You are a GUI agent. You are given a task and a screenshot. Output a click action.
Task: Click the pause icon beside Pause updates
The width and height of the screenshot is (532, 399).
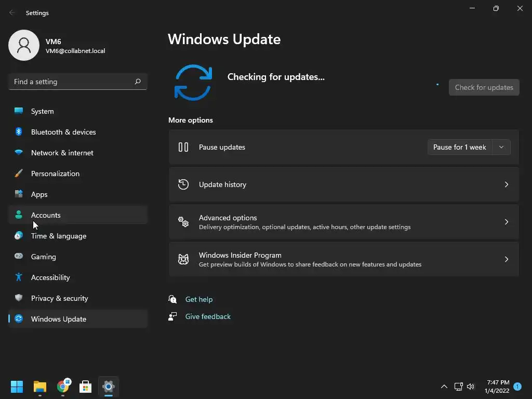[x=183, y=147]
